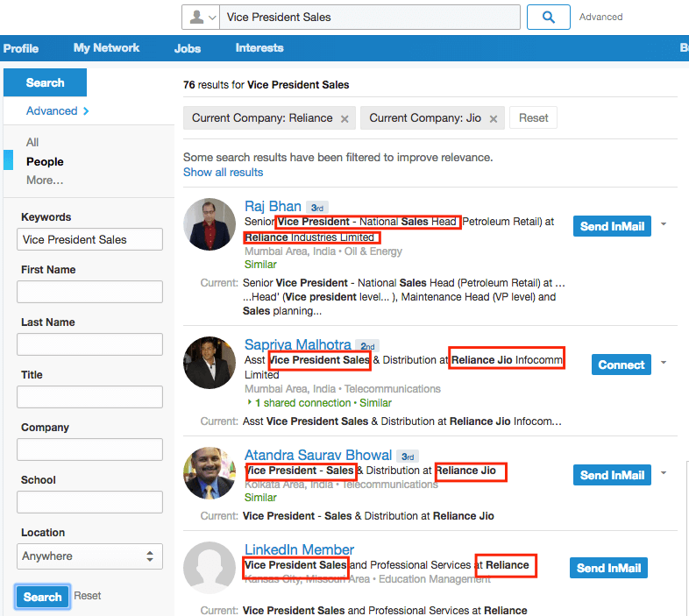Open the Jobs menu

coord(188,48)
